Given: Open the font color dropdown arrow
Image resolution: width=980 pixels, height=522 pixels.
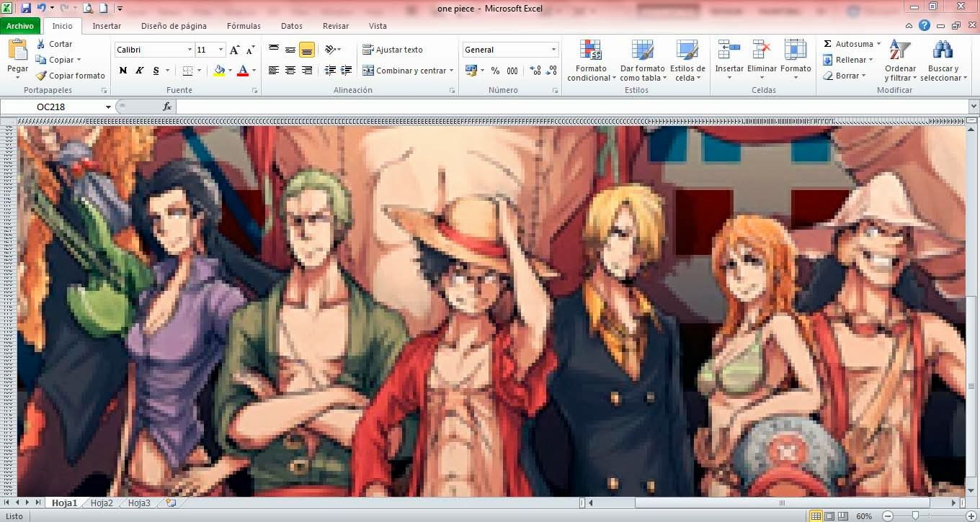Looking at the screenshot, I should 254,71.
